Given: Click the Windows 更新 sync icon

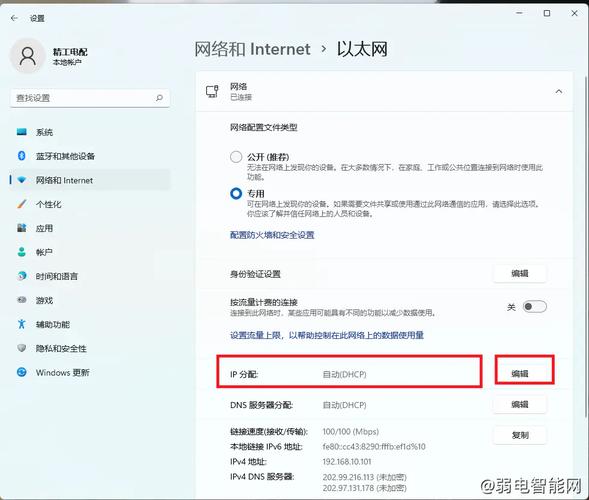Looking at the screenshot, I should click(22, 372).
